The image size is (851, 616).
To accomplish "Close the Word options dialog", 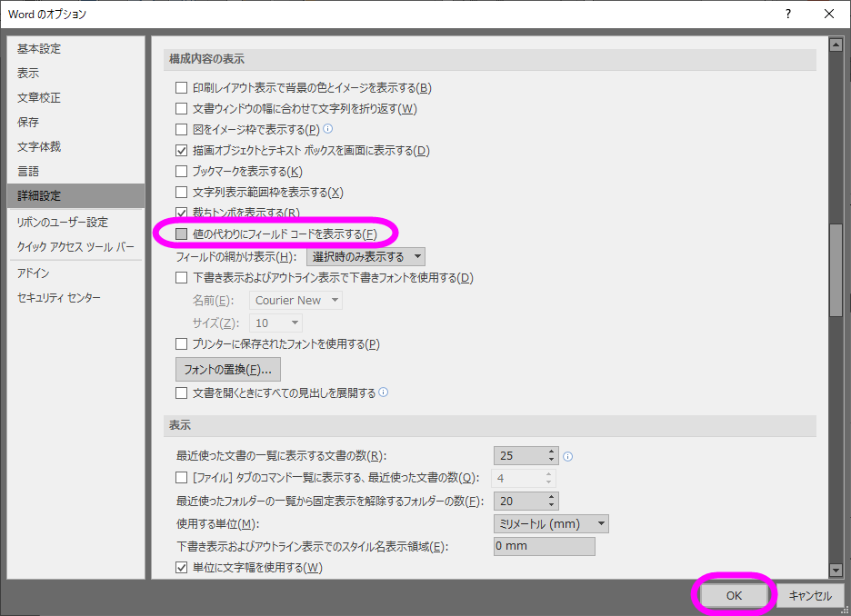I will [829, 15].
